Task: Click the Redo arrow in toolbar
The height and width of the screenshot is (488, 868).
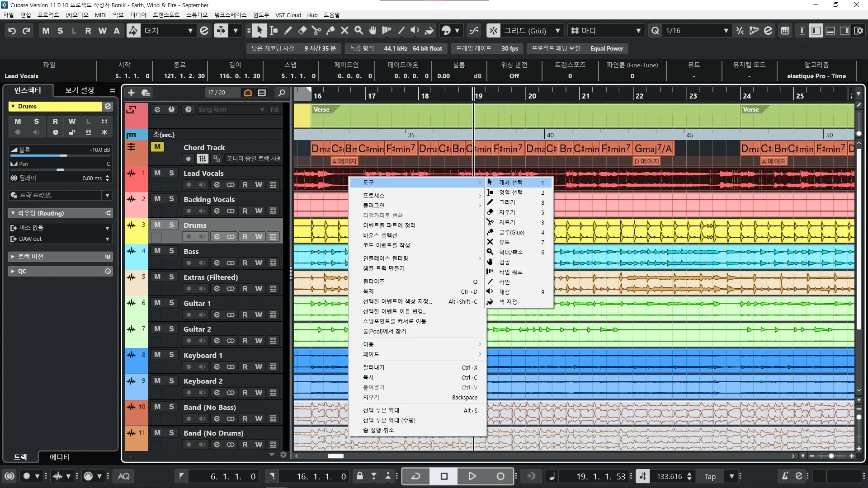Action: coord(26,31)
